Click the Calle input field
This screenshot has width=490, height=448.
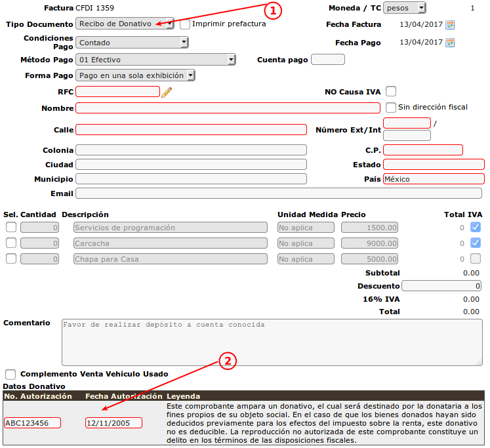click(x=192, y=130)
